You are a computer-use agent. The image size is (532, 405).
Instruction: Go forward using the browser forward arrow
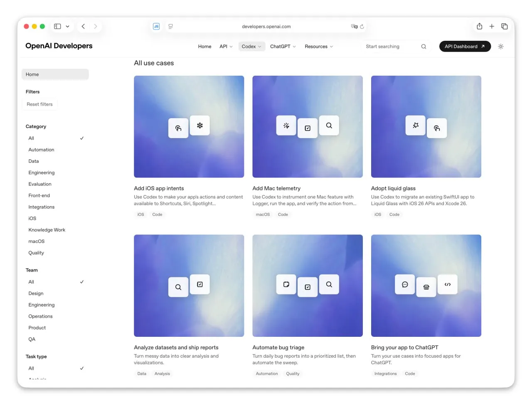click(96, 26)
